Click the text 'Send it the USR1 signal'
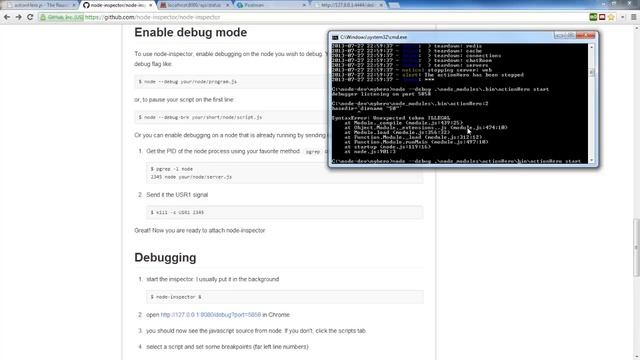640x360 pixels. coord(177,195)
